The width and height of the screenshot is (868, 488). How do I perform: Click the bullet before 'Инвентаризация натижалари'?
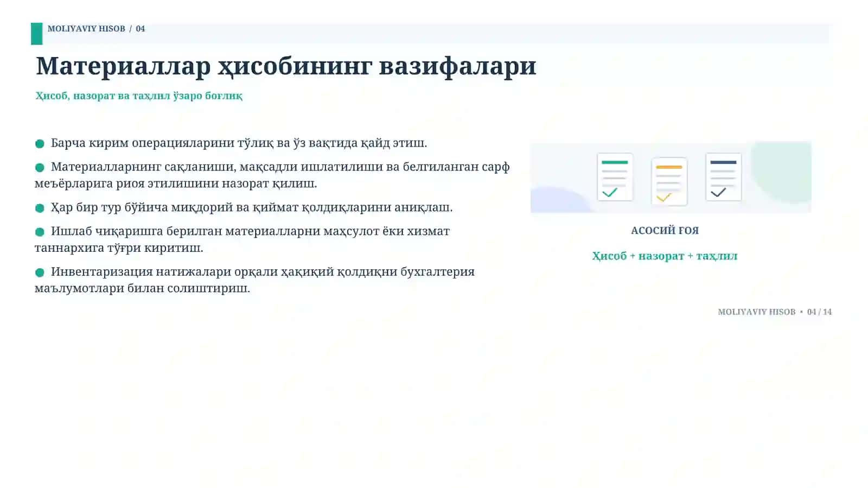pos(40,272)
